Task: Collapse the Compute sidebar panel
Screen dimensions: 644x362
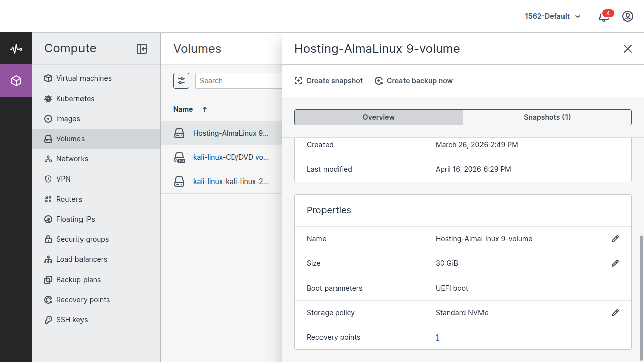Action: tap(142, 49)
